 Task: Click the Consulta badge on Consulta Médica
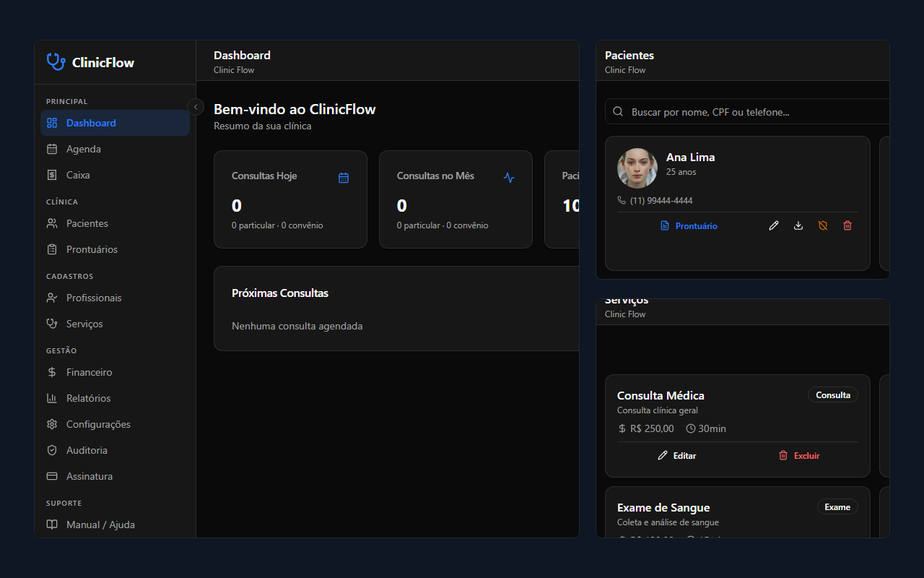click(833, 395)
